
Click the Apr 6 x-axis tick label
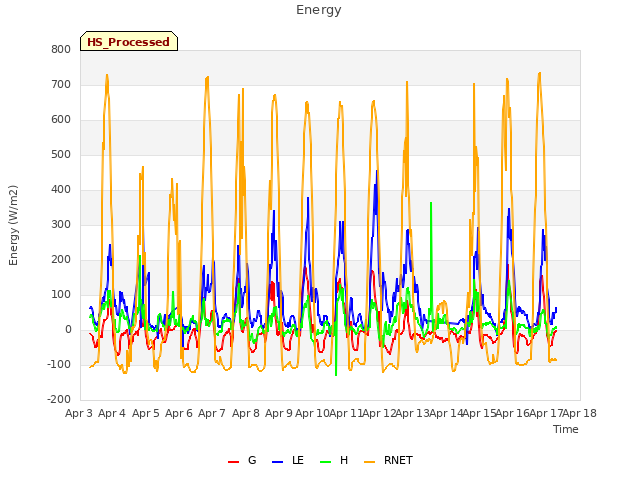click(x=179, y=413)
